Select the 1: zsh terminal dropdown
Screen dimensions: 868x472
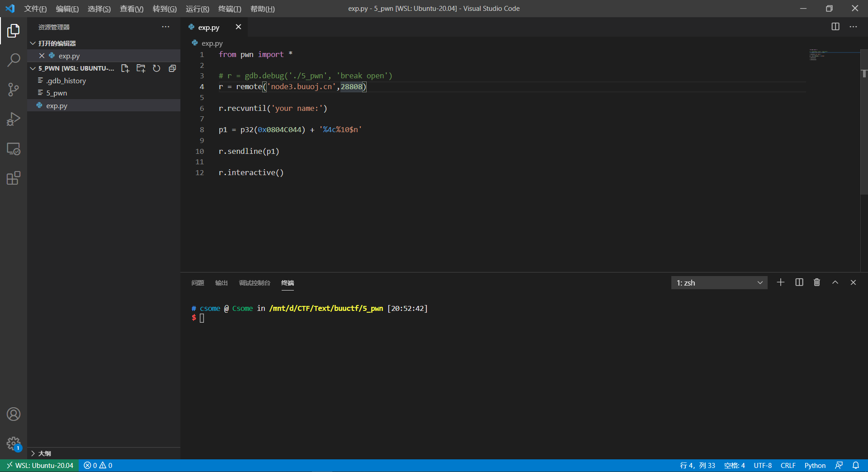719,283
